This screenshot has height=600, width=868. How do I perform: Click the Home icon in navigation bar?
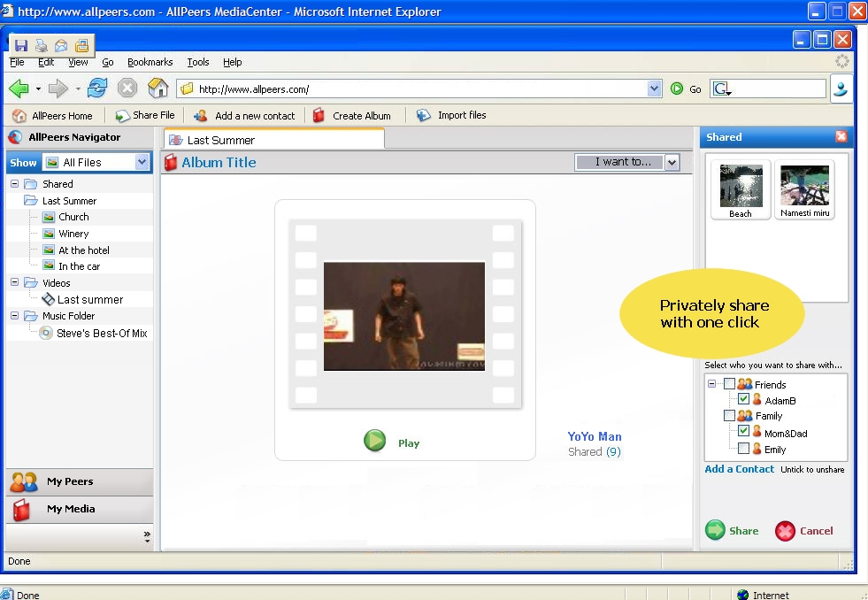coord(157,88)
